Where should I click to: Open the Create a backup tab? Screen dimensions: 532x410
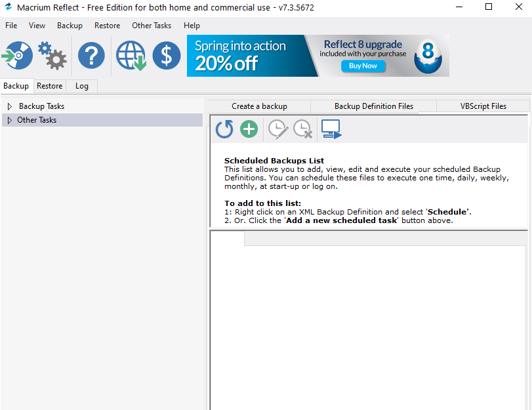pyautogui.click(x=259, y=106)
